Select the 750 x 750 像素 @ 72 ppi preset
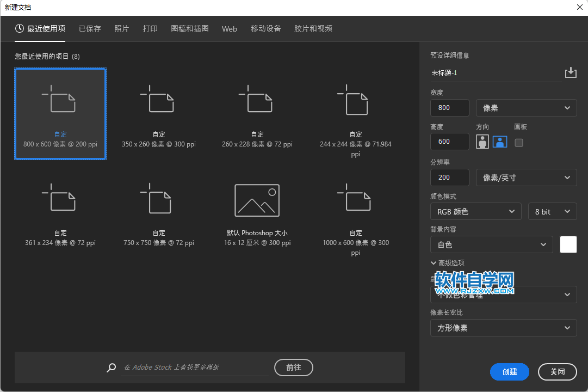This screenshot has height=392, width=588. pos(159,213)
